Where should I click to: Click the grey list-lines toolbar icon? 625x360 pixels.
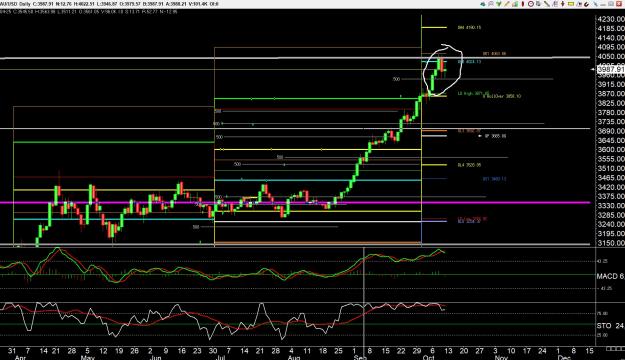pos(555,4)
